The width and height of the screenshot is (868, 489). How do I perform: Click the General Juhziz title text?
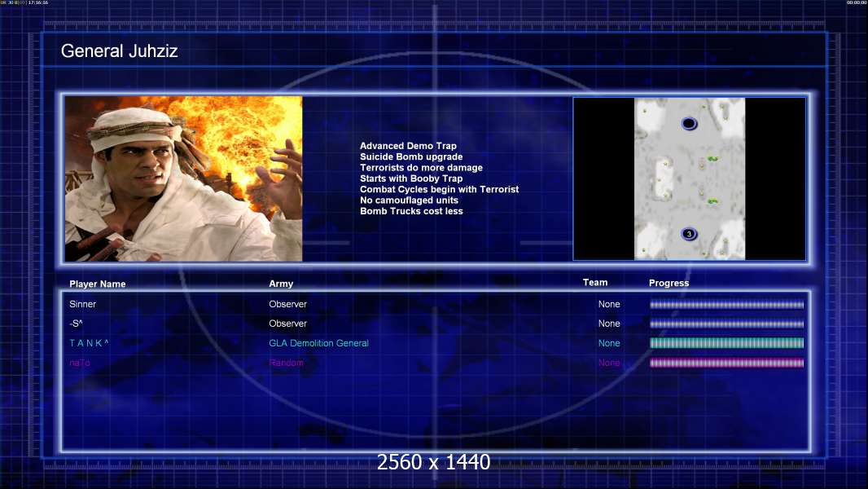[x=119, y=51]
